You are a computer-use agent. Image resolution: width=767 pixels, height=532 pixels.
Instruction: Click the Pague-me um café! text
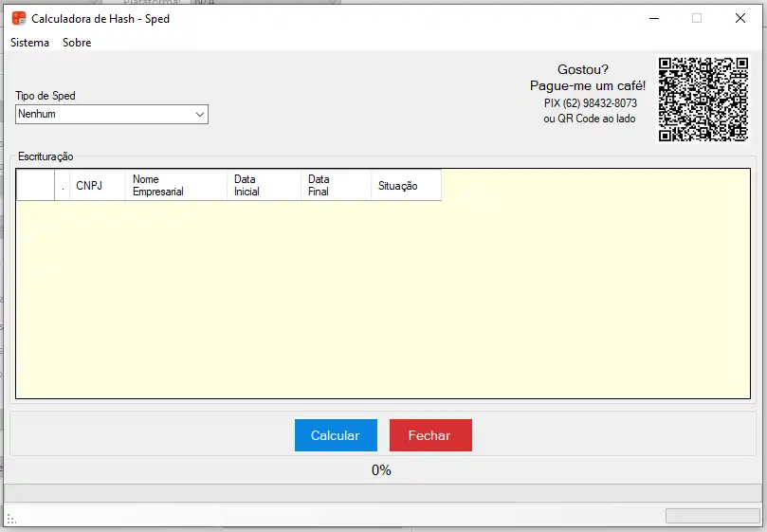point(588,85)
